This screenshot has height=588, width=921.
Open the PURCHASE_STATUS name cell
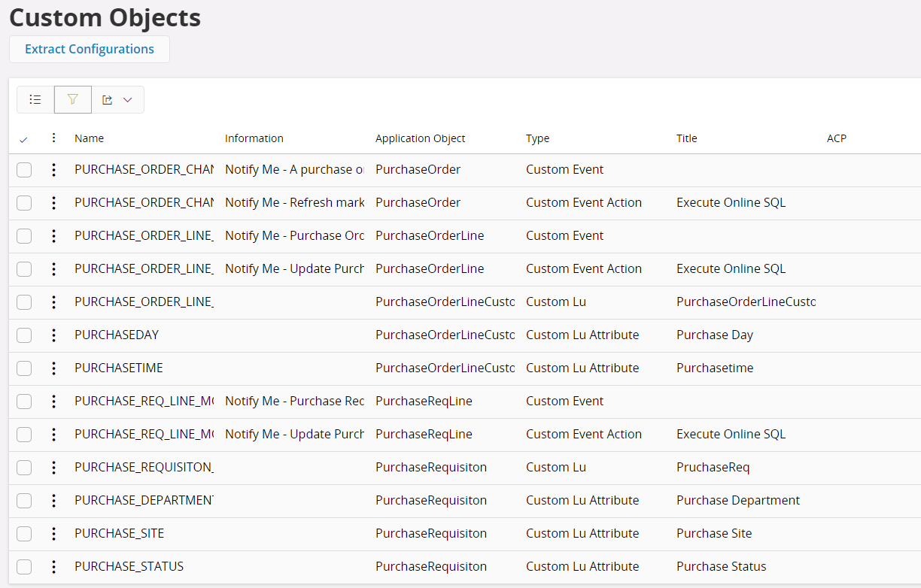pyautogui.click(x=129, y=567)
